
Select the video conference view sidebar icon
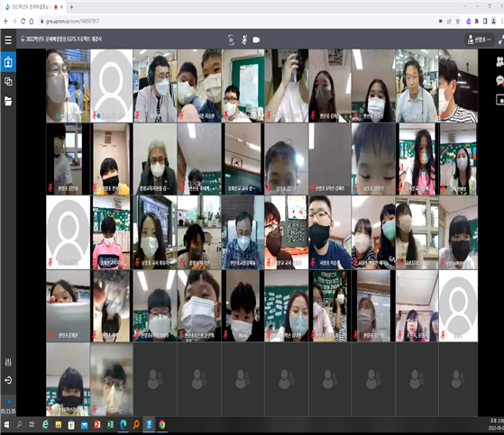tap(8, 62)
